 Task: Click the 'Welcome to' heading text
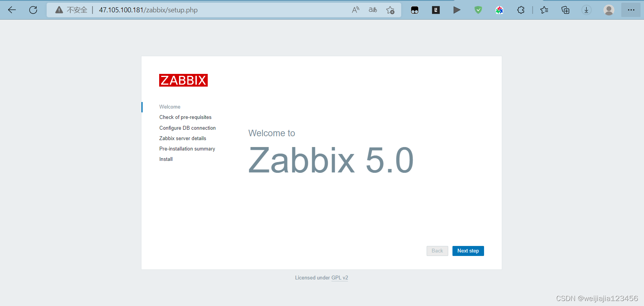(272, 133)
